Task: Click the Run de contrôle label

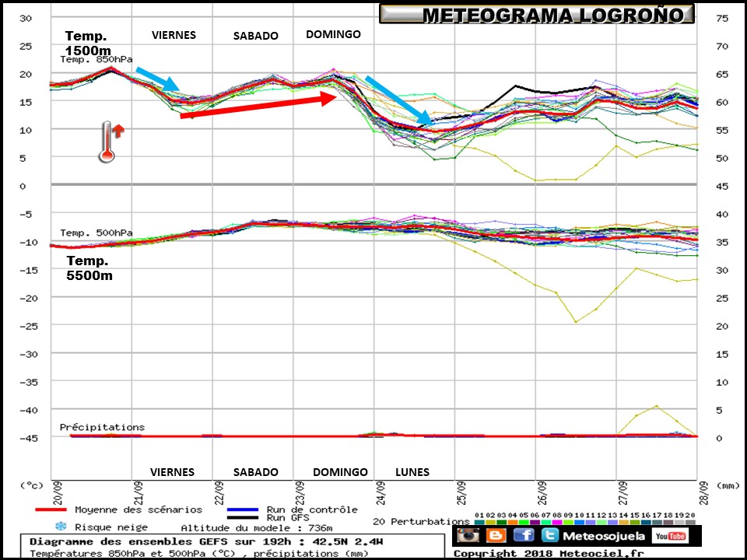Action: click(x=312, y=509)
